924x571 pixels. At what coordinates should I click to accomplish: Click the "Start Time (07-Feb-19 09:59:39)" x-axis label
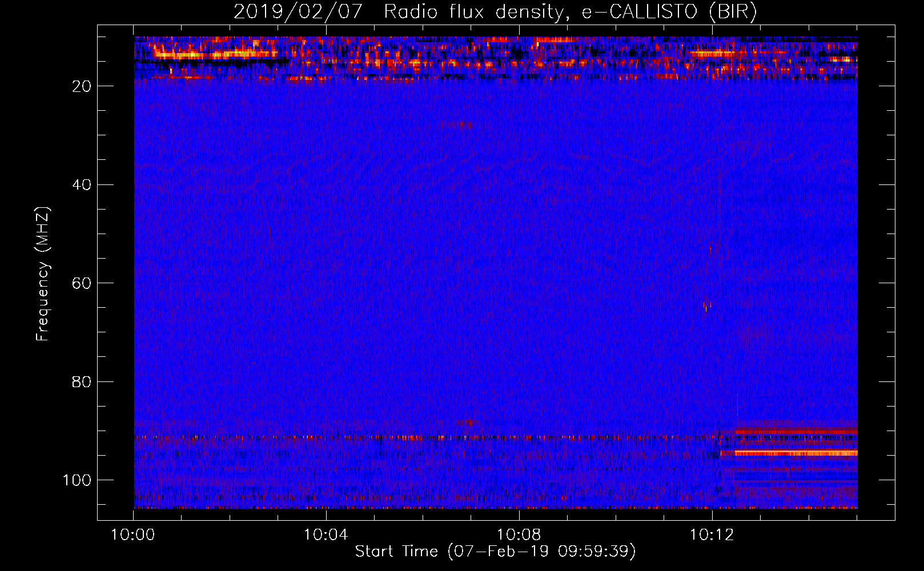[x=495, y=552]
